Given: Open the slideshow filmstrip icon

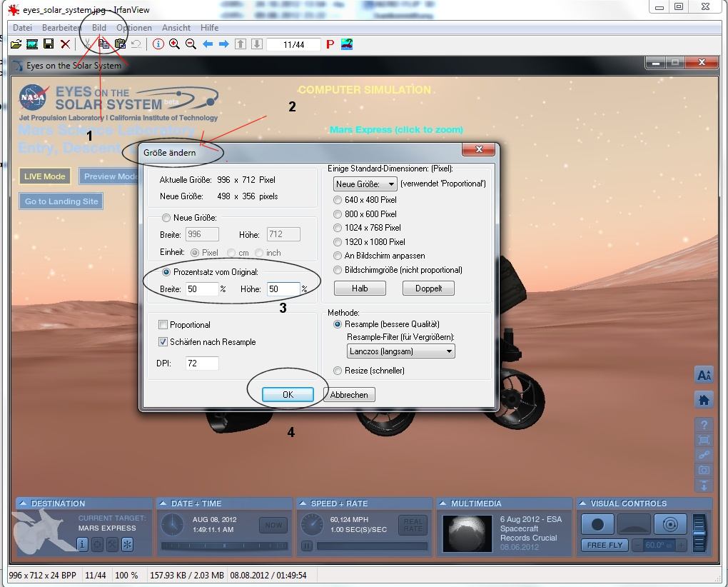Looking at the screenshot, I should coord(32,44).
